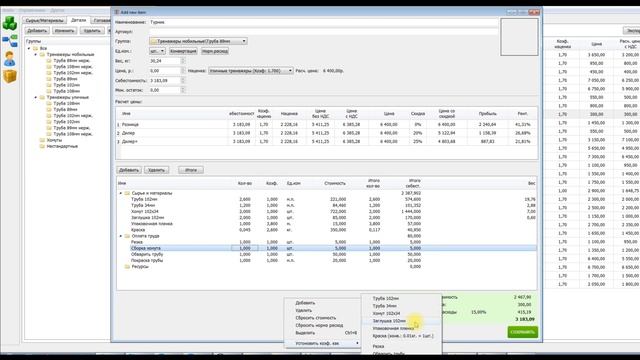Viewport: 640px width, 360px height.
Task: Choose Сбросить норма расход in context menu
Action: pos(322,325)
